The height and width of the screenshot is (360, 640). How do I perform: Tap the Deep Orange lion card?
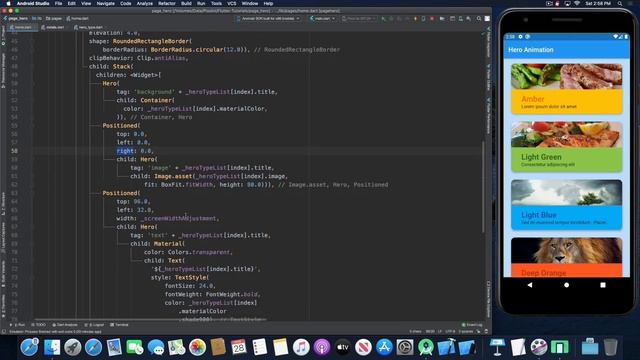click(567, 257)
